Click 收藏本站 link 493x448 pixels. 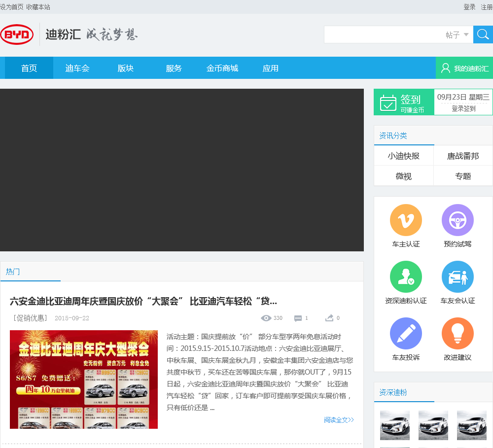(38, 7)
